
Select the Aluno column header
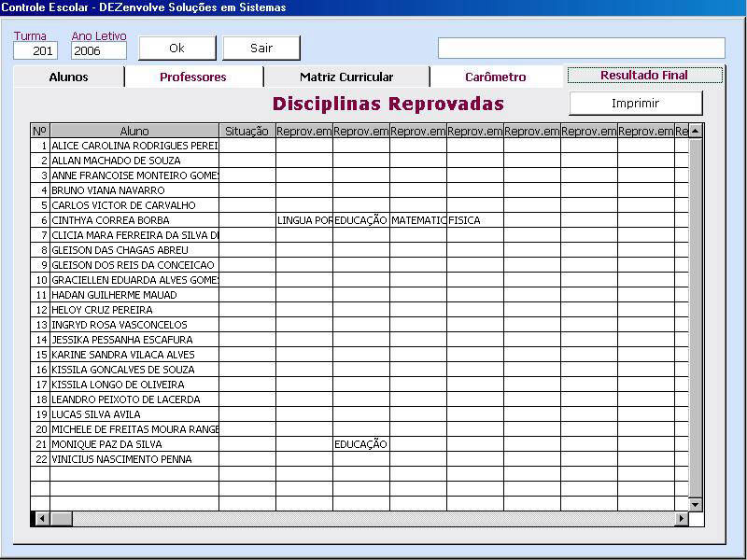point(134,132)
